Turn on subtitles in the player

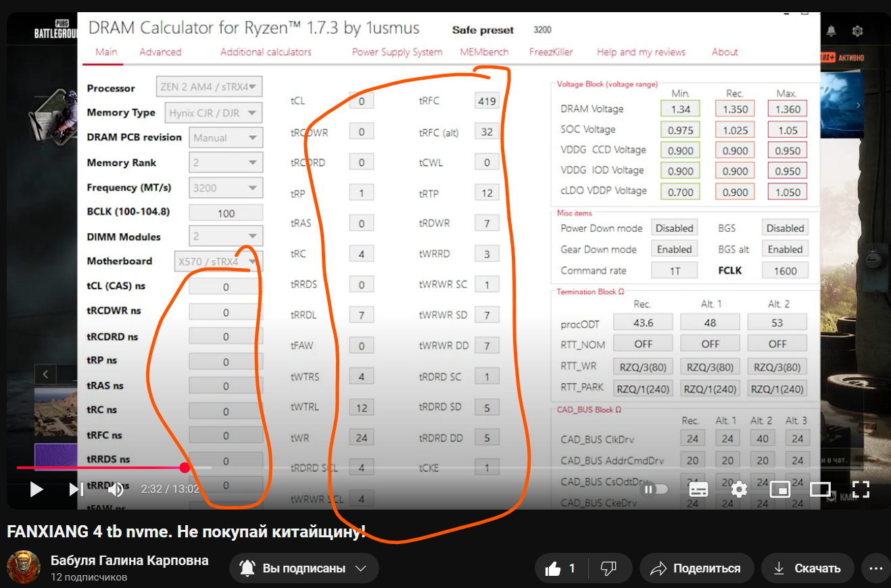(698, 489)
